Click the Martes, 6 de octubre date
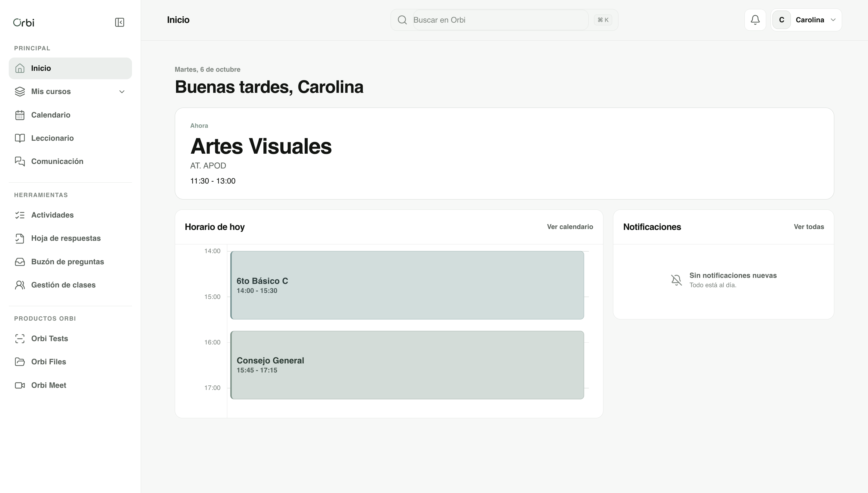This screenshot has height=493, width=868. coord(208,69)
